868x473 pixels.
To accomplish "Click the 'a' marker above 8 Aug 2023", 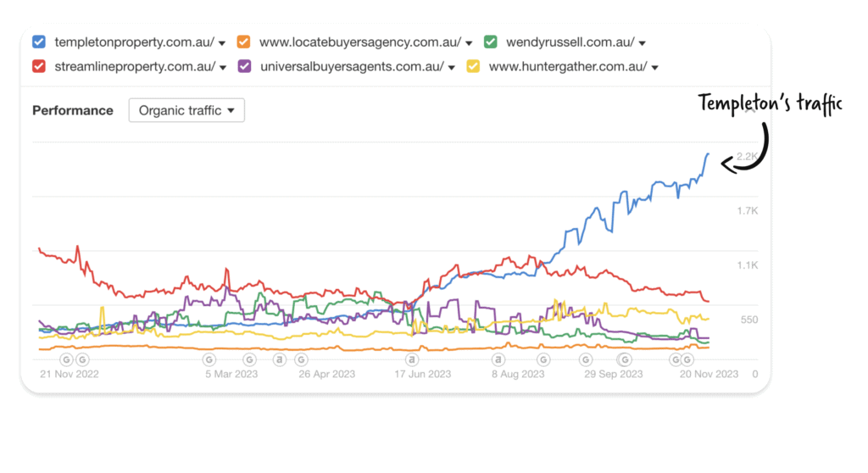I will pyautogui.click(x=498, y=360).
